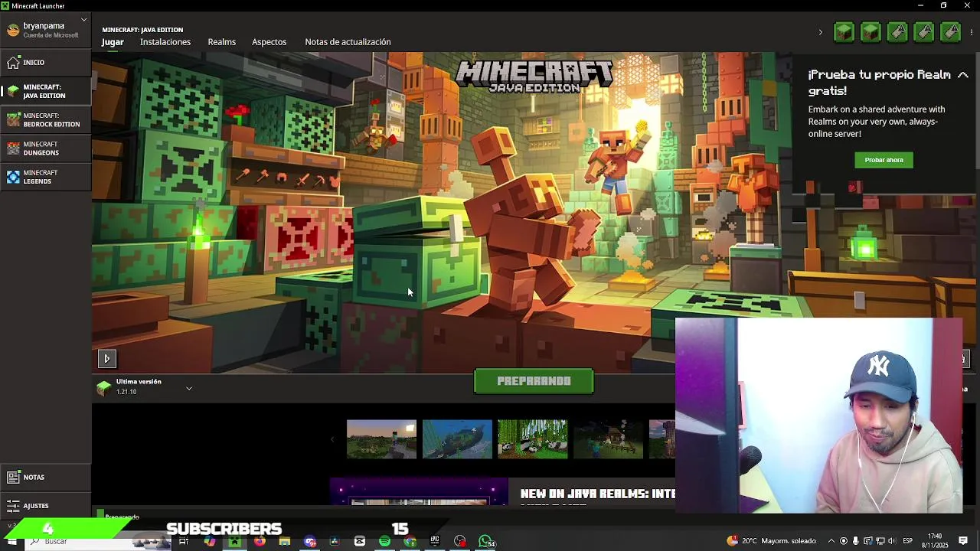Open the Windows Start menu
The width and height of the screenshot is (980, 551).
11,542
